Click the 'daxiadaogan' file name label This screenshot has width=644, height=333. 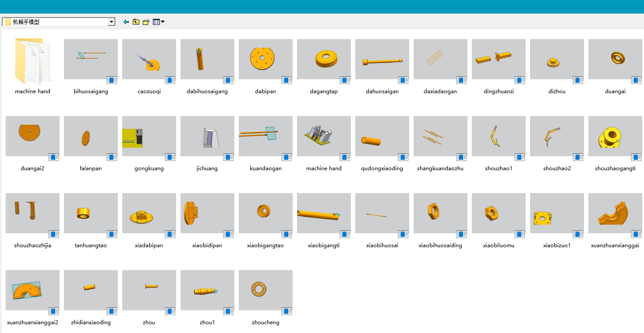[x=440, y=91]
